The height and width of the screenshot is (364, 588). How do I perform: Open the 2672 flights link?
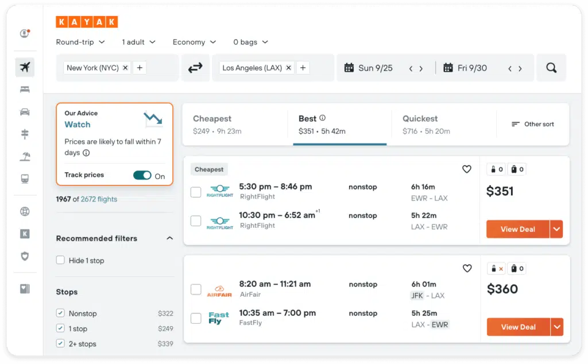coord(99,199)
